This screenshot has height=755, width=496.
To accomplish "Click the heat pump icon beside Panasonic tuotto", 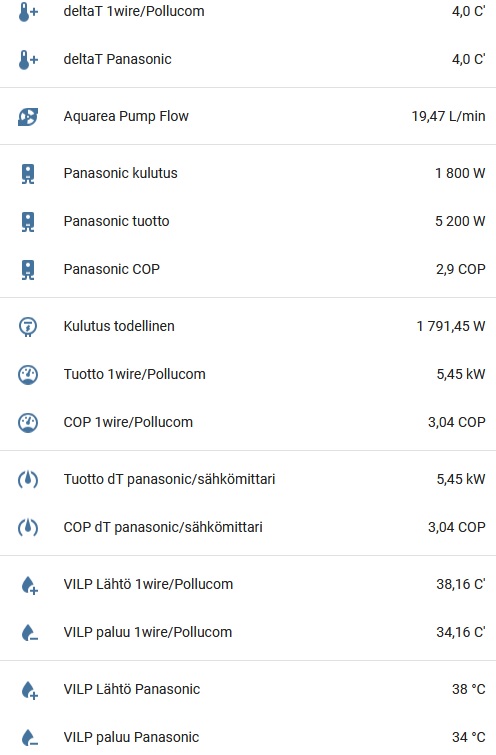I will [x=28, y=221].
